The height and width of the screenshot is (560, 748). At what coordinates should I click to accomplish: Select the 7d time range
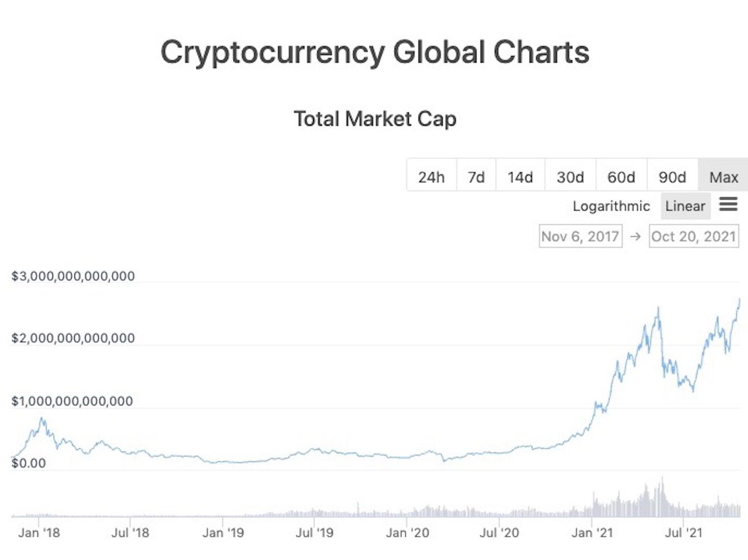coord(476,177)
